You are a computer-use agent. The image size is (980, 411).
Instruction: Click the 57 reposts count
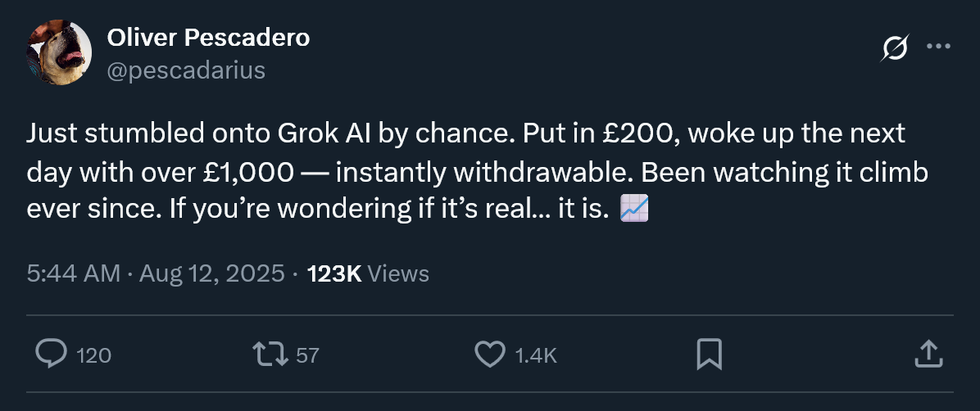click(x=306, y=355)
